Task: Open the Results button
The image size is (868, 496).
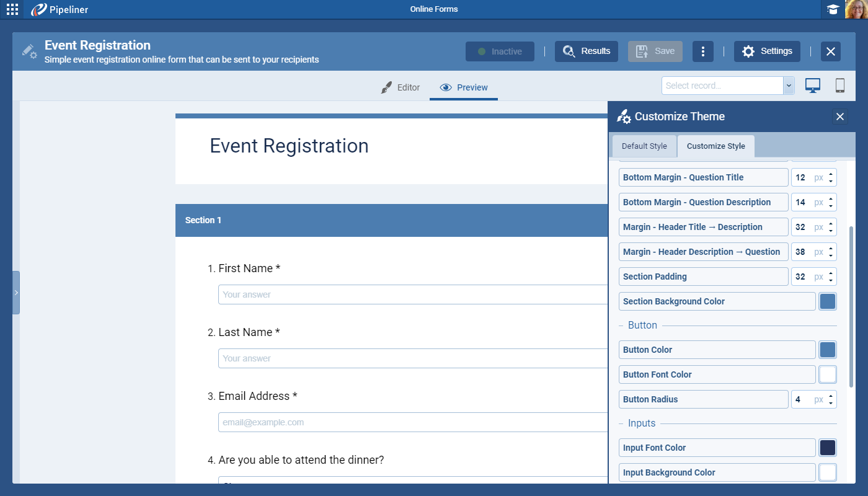Action: [x=587, y=51]
